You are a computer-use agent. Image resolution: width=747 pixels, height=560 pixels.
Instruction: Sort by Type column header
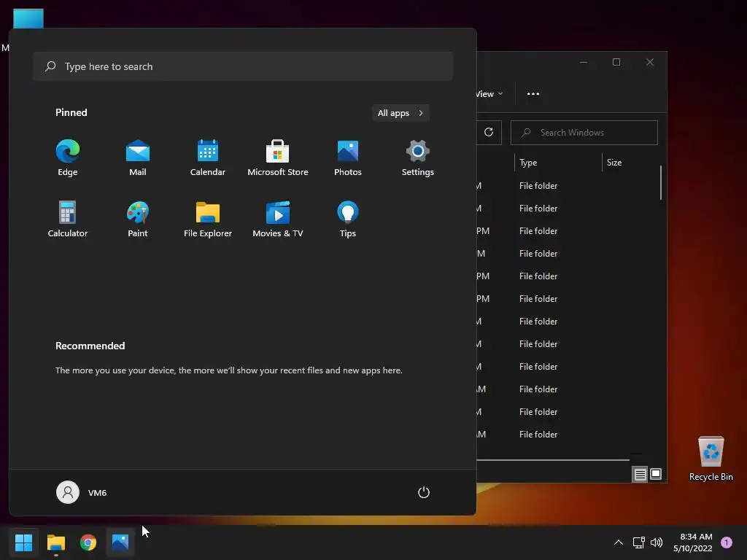click(x=558, y=163)
